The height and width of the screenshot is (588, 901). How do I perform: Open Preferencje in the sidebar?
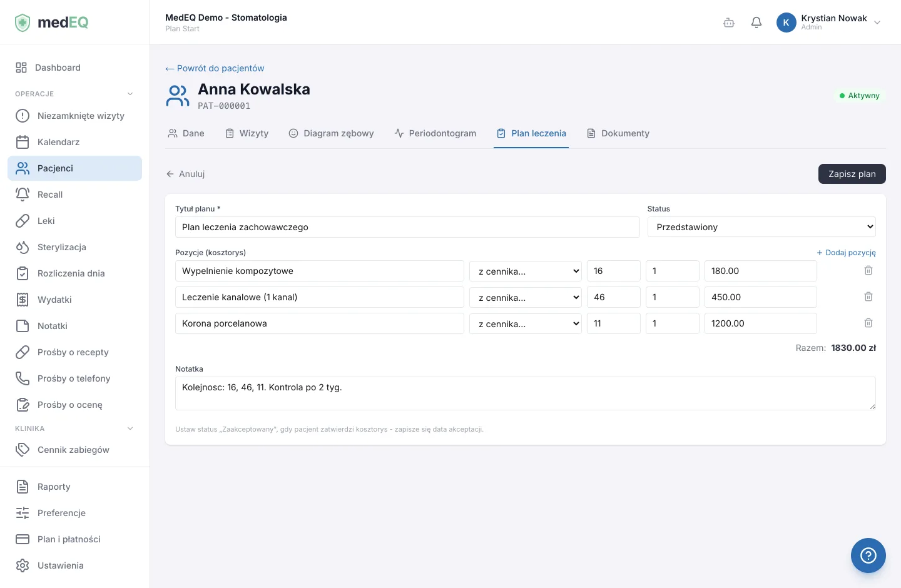coord(74,513)
